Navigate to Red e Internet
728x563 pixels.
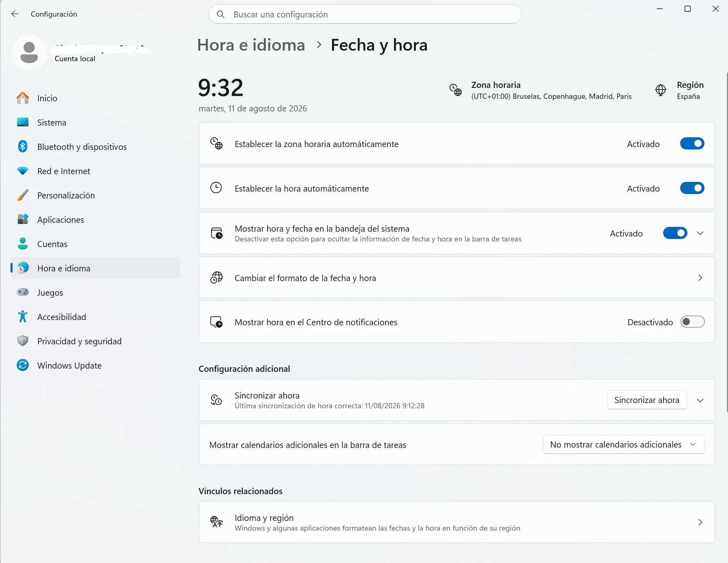coord(95,171)
